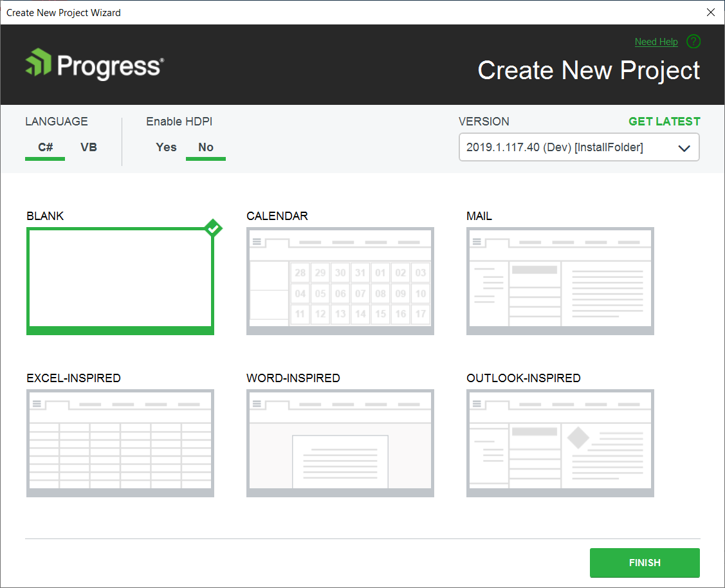
Task: Click the BLANK template label
Action: pos(45,216)
